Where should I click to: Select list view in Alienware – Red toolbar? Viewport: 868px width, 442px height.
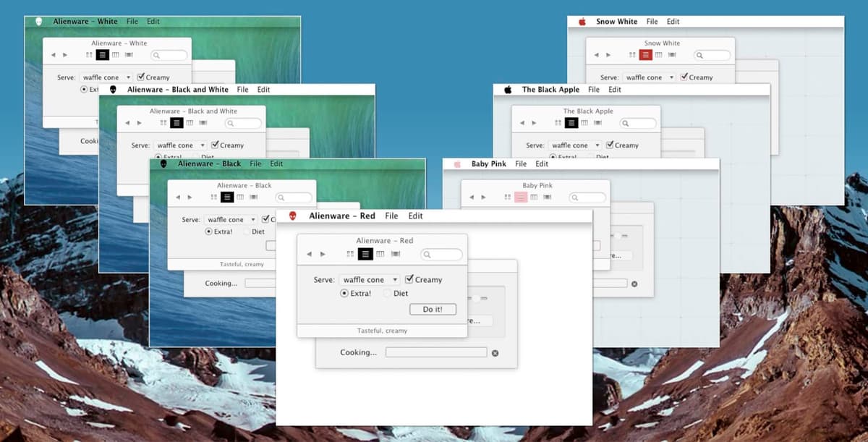click(365, 254)
